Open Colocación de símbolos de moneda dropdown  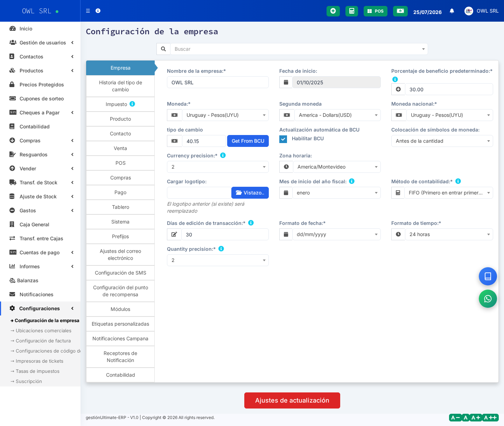(442, 141)
